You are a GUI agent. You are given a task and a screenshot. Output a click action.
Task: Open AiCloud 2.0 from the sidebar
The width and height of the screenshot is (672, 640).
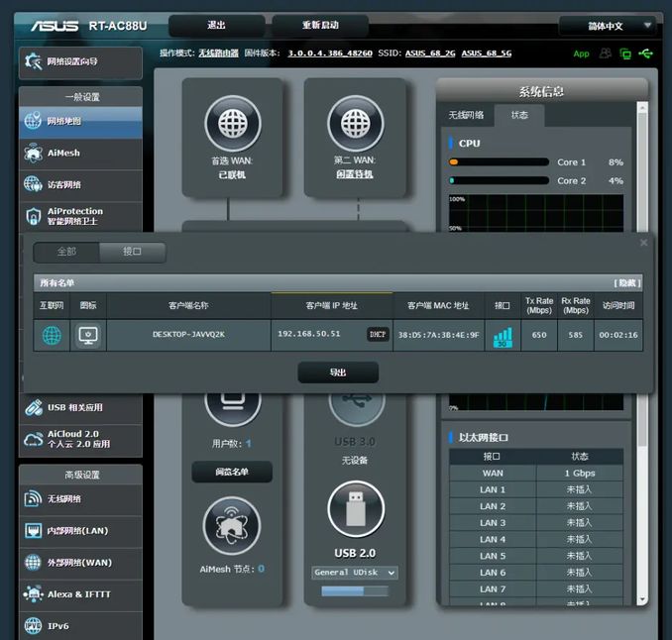79,439
